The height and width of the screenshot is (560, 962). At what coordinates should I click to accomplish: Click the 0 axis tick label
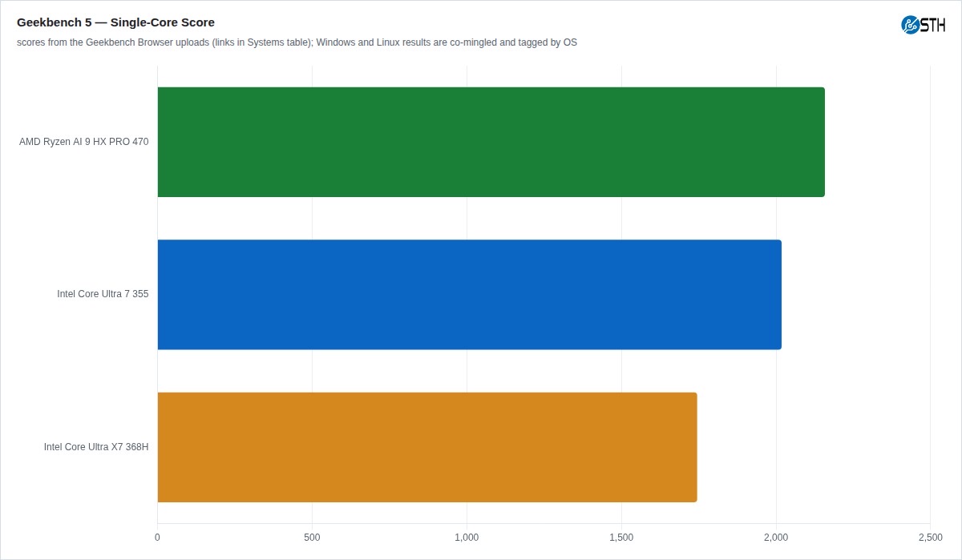[x=157, y=537]
